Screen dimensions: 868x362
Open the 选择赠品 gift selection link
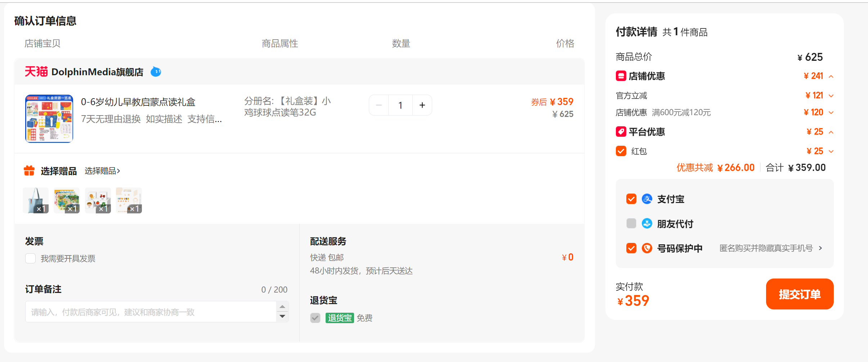click(x=102, y=171)
